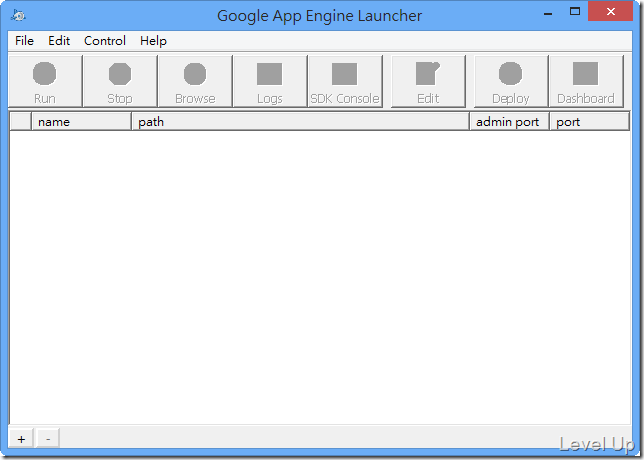644x460 pixels.
Task: Click the port column header
Action: click(x=590, y=122)
